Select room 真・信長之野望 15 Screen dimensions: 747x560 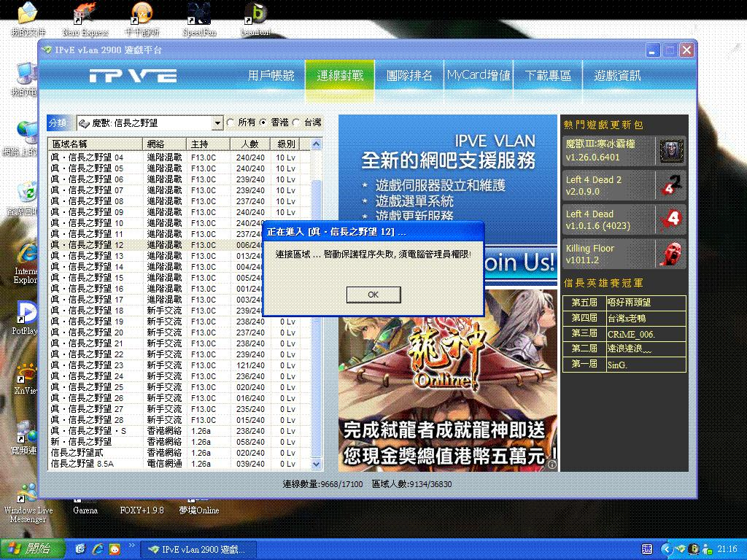(156, 278)
